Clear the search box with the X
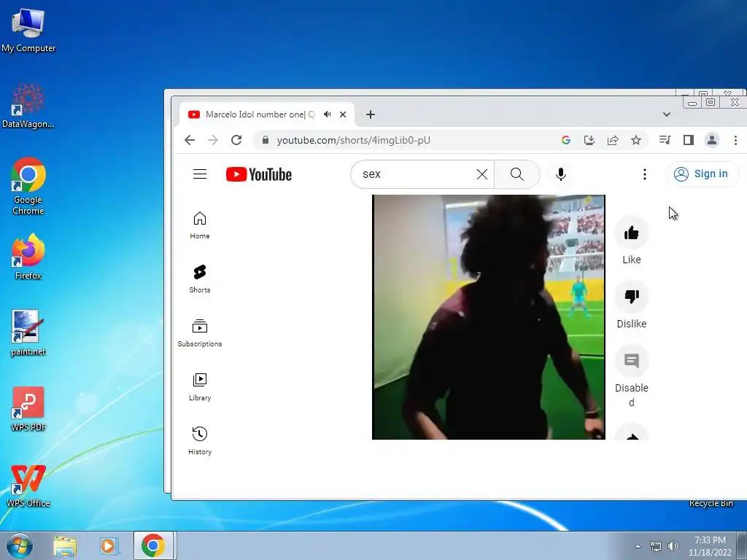 (x=481, y=174)
